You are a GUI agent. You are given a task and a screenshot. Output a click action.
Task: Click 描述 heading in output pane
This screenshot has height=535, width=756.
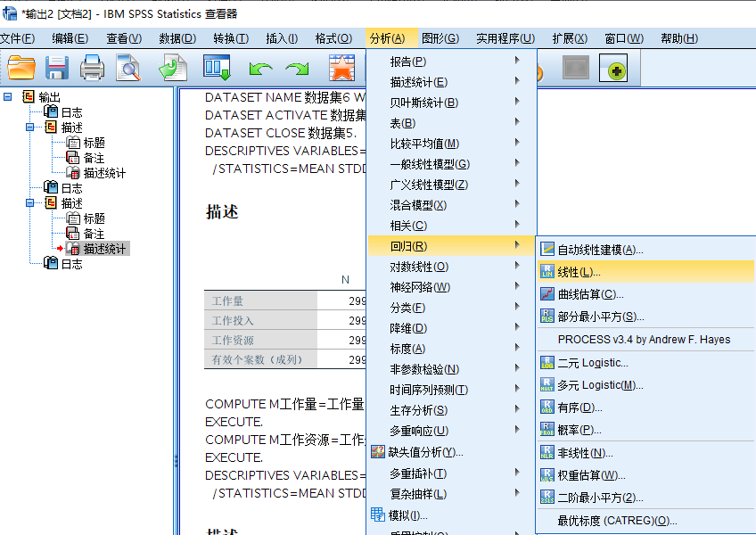pyautogui.click(x=222, y=212)
